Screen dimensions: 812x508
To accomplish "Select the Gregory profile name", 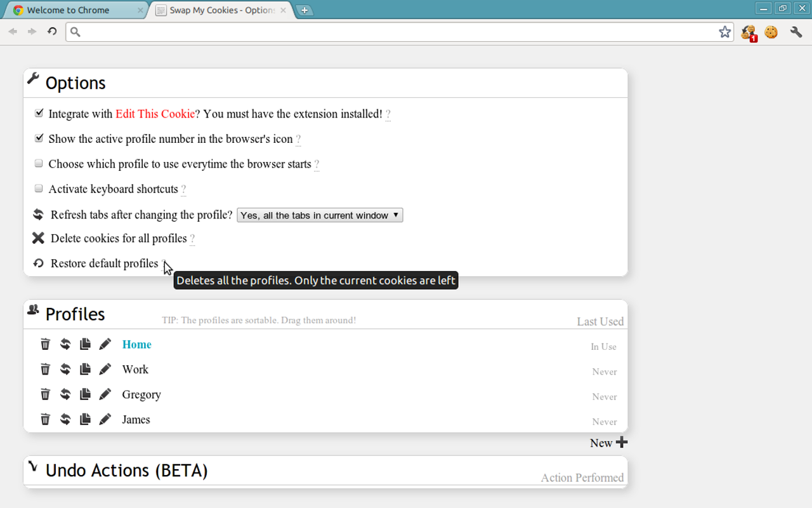I will point(141,394).
